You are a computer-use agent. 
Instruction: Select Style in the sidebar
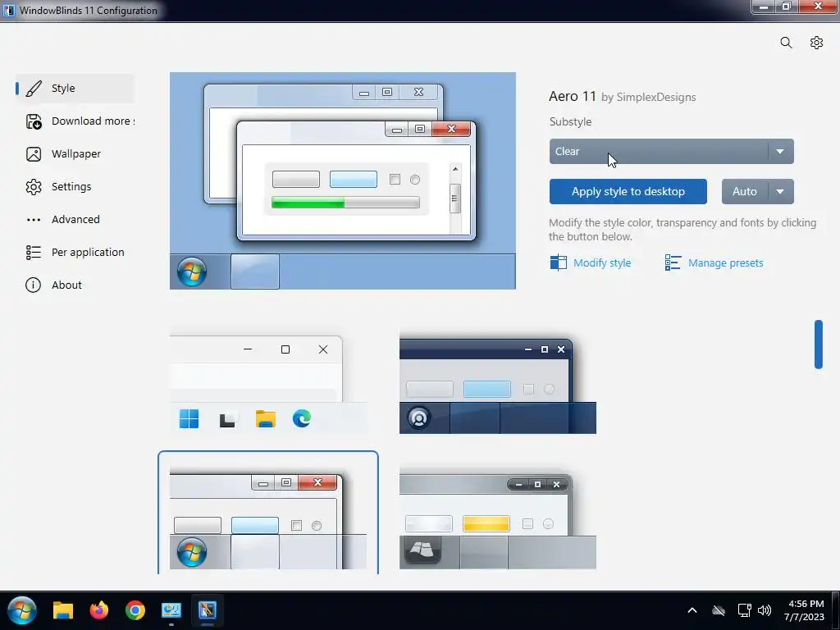click(x=75, y=89)
